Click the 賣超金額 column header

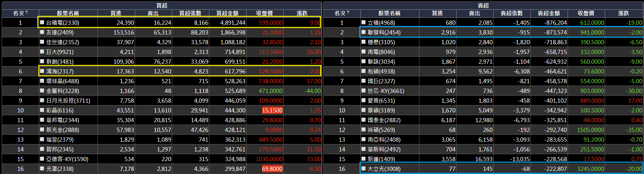pyautogui.click(x=549, y=13)
